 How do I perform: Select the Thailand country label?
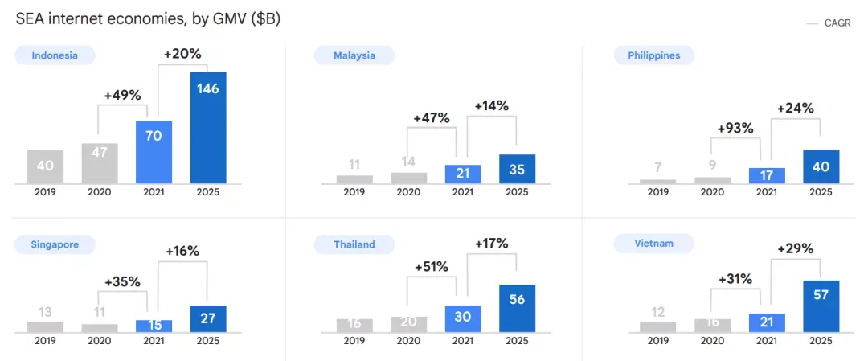(354, 244)
